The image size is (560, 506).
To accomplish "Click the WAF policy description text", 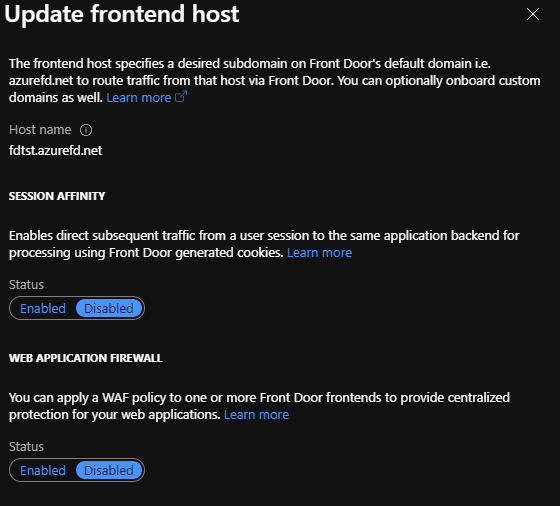I will click(259, 406).
